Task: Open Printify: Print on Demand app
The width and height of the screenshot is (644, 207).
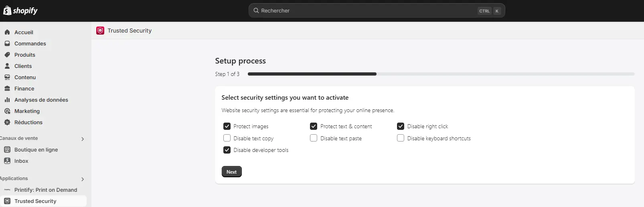Action: point(45,190)
